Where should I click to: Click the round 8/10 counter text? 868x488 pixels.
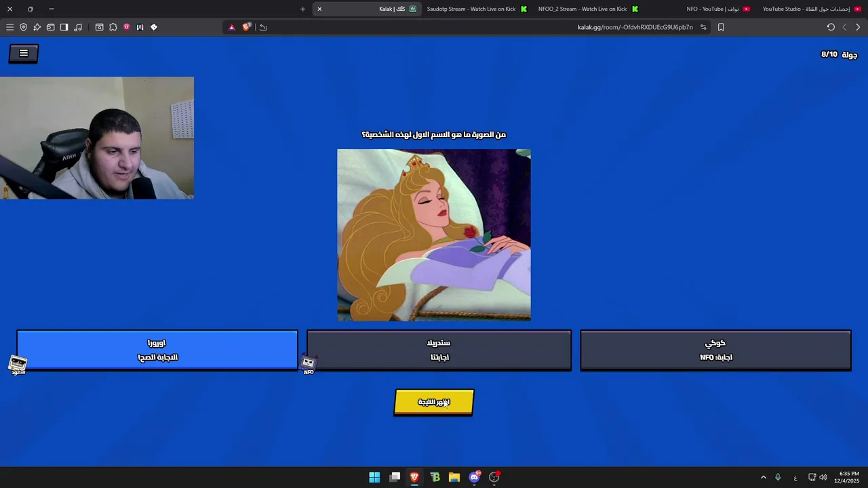pos(839,54)
